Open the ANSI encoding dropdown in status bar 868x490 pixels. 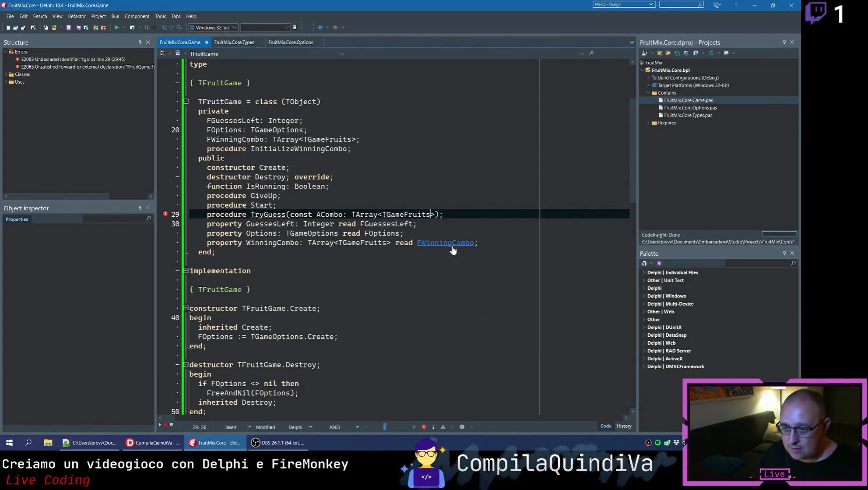pos(357,427)
